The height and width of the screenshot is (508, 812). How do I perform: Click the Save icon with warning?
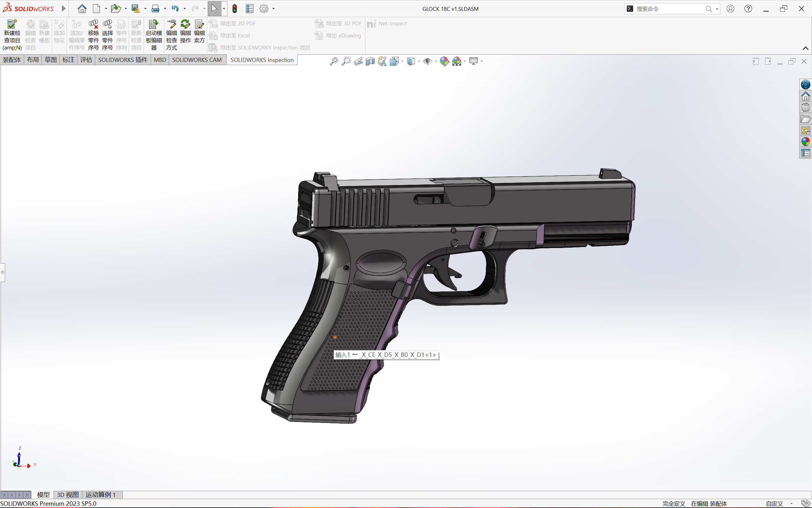[135, 9]
